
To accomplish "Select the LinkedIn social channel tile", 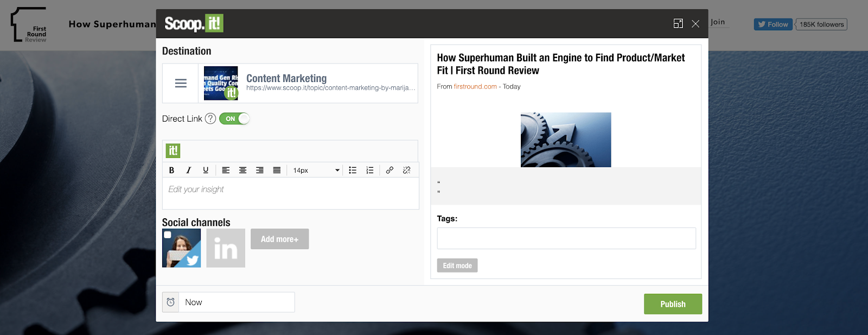I will 226,248.
